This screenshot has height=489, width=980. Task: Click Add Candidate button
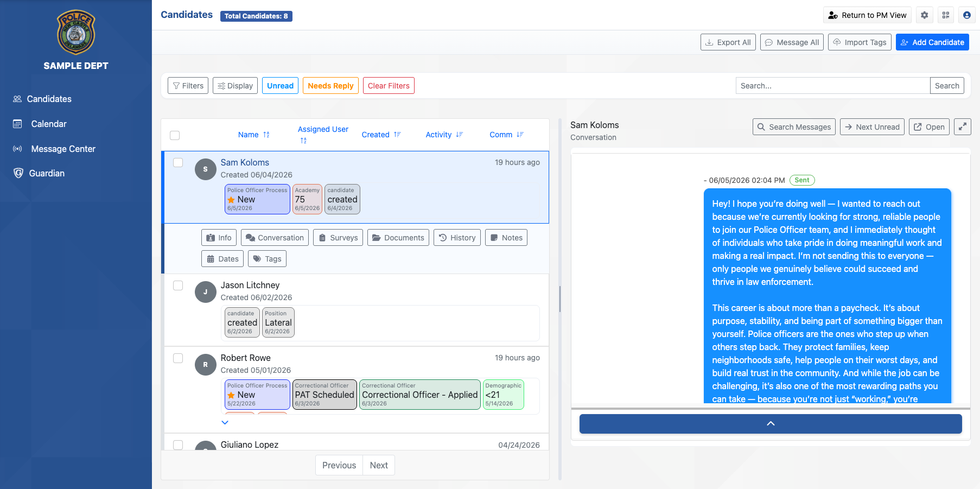click(932, 42)
